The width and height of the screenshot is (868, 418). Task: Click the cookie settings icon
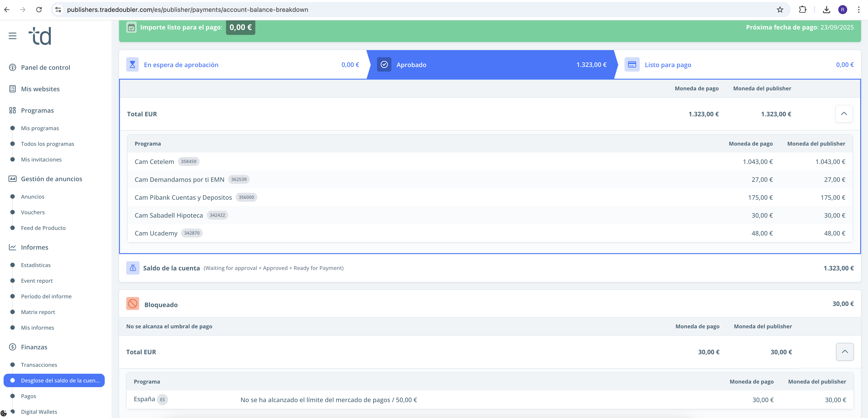pos(4,413)
